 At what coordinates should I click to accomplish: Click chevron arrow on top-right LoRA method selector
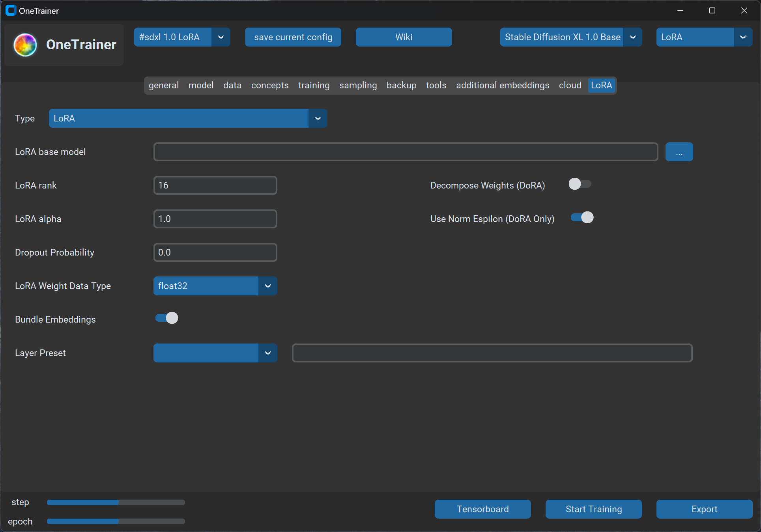click(x=743, y=37)
